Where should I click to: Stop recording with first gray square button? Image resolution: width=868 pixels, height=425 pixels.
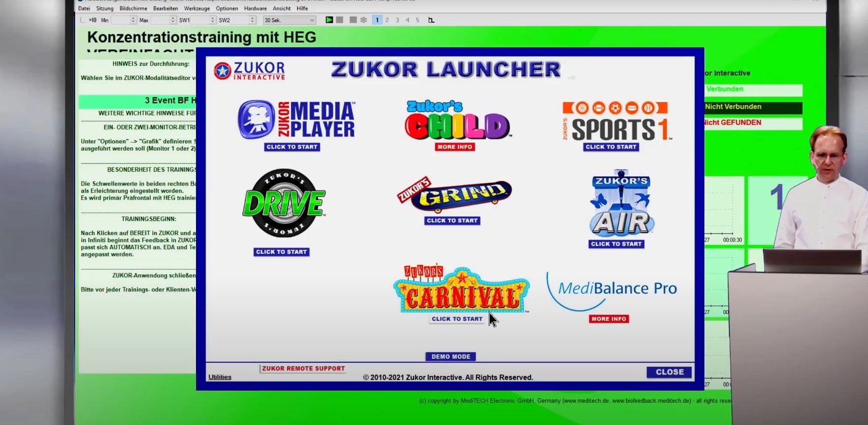click(x=339, y=20)
